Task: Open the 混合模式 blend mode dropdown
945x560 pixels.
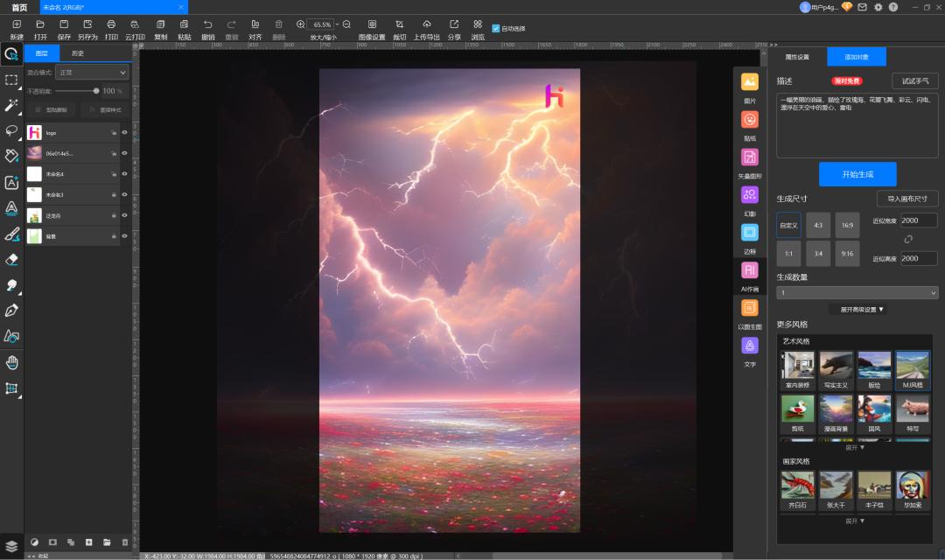Action: coord(93,72)
